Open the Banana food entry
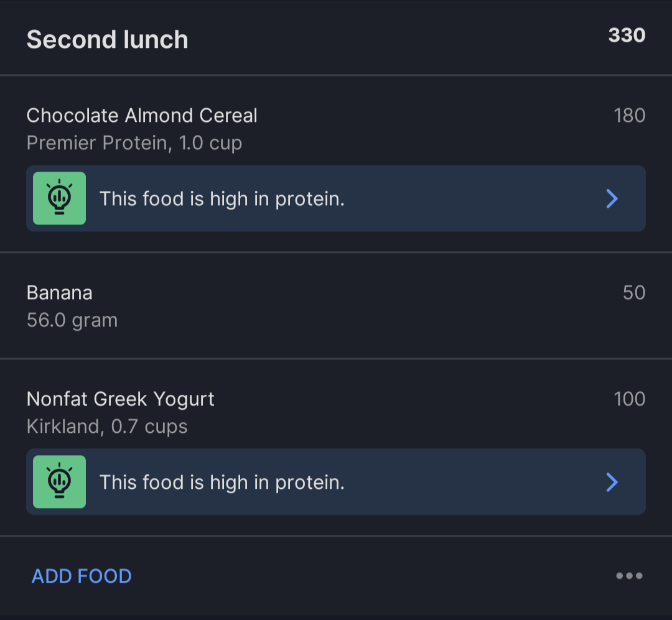Image resolution: width=672 pixels, height=620 pixels. (x=336, y=305)
